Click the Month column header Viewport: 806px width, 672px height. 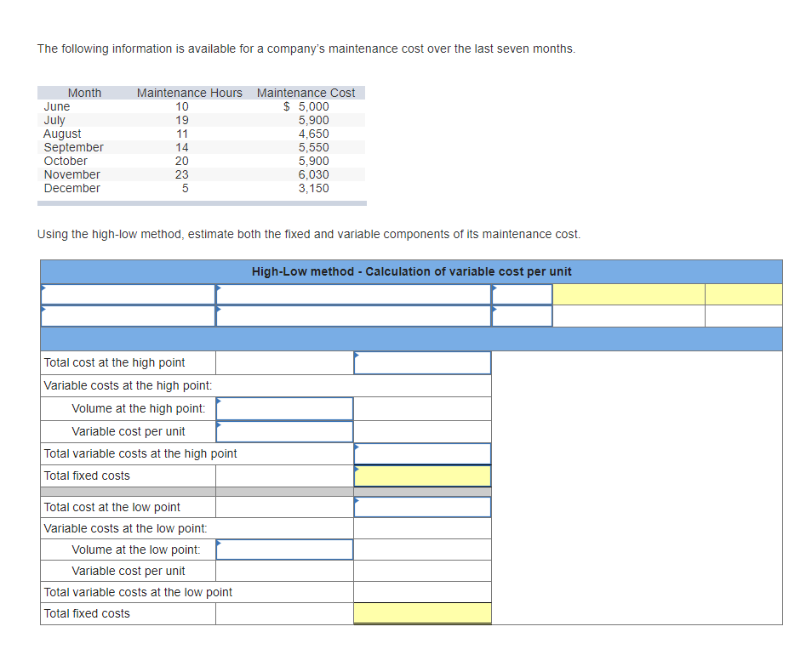click(x=84, y=93)
